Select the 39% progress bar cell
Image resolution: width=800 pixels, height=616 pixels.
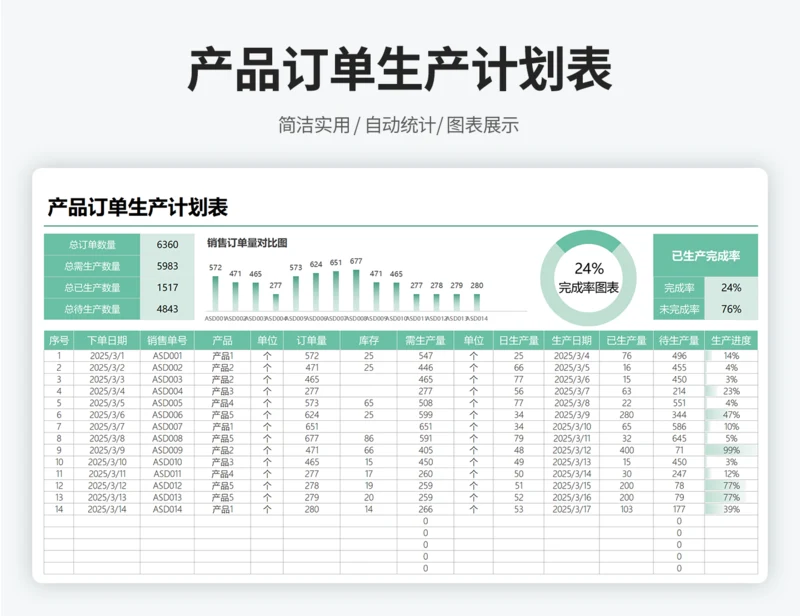(731, 509)
